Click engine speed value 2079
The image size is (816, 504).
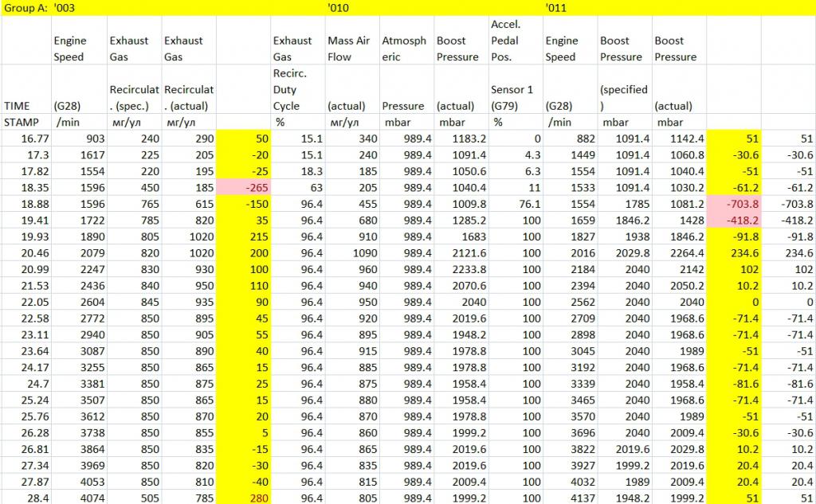click(x=80, y=252)
